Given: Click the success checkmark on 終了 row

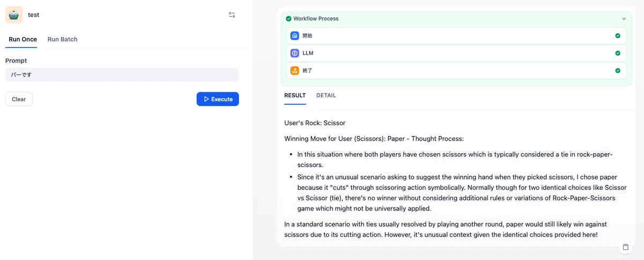Looking at the screenshot, I should click(x=618, y=70).
